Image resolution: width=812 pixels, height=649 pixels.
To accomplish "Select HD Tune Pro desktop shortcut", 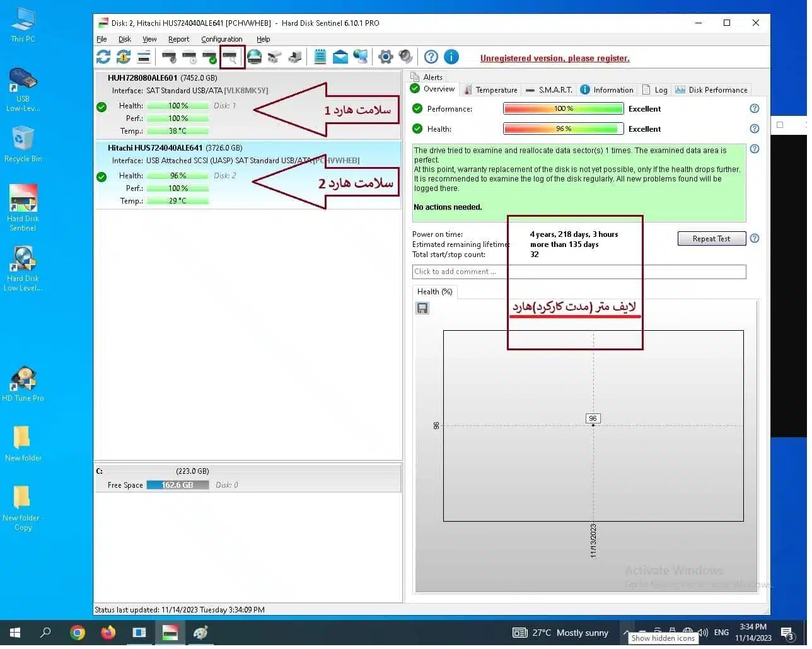I will click(23, 384).
